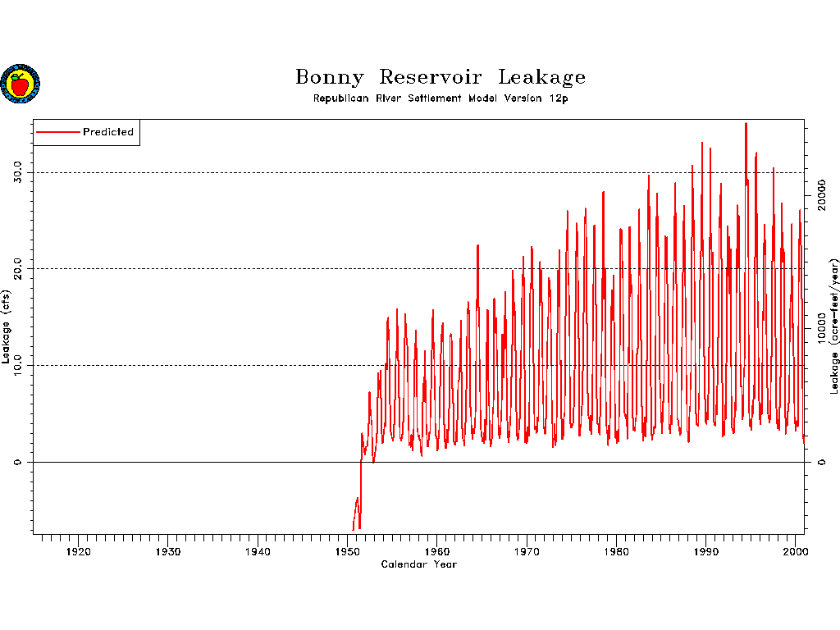Click the '1940' year label

point(258,552)
